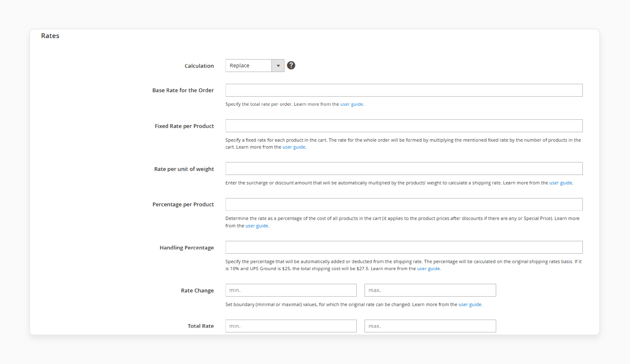Focus the Percentage per Product input

click(x=404, y=204)
